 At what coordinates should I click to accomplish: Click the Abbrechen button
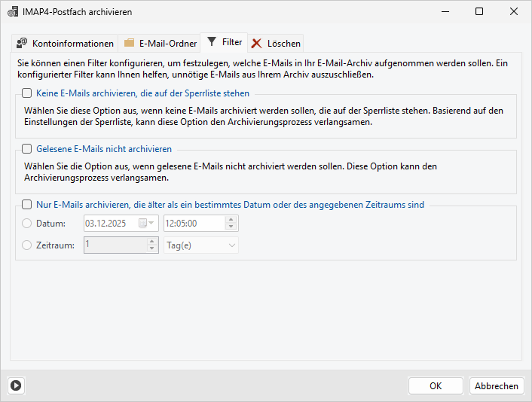pos(497,385)
